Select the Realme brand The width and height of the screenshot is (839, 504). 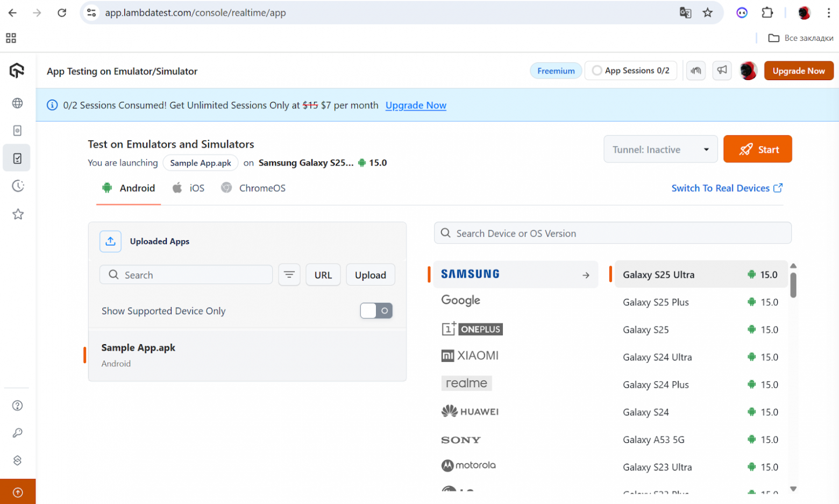coord(466,383)
